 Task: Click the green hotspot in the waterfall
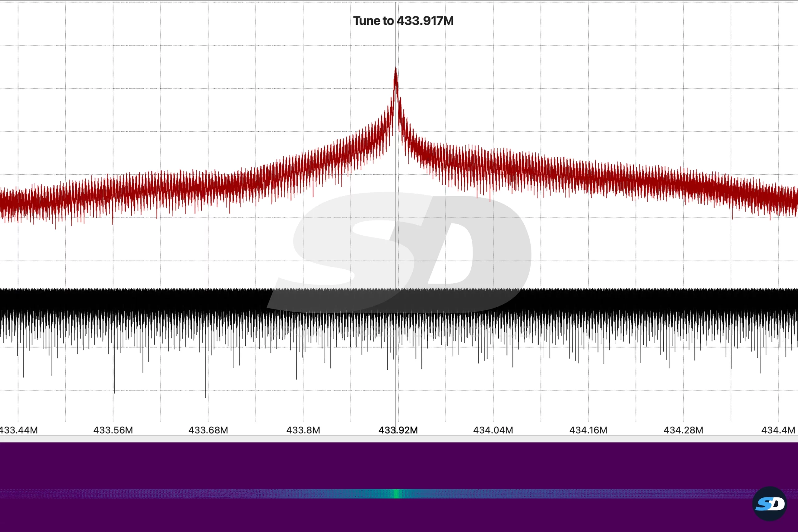click(396, 494)
